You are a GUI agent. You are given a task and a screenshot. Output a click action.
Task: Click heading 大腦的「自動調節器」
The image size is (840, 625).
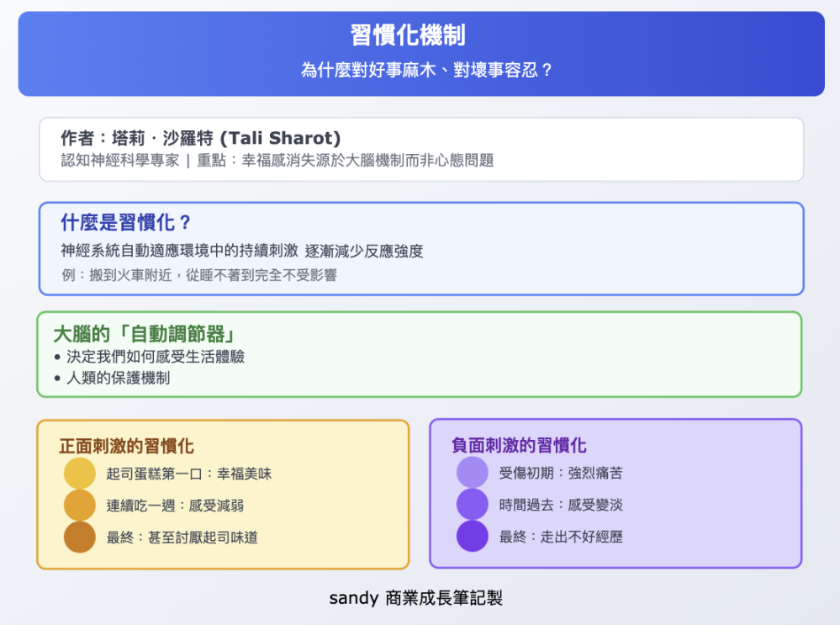pos(145,334)
